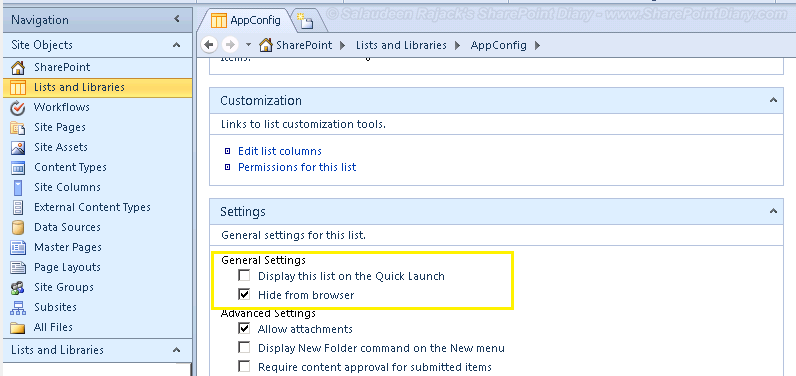The image size is (796, 376).
Task: Expand breadcrumb arrow after AppConfig
Action: tap(537, 46)
